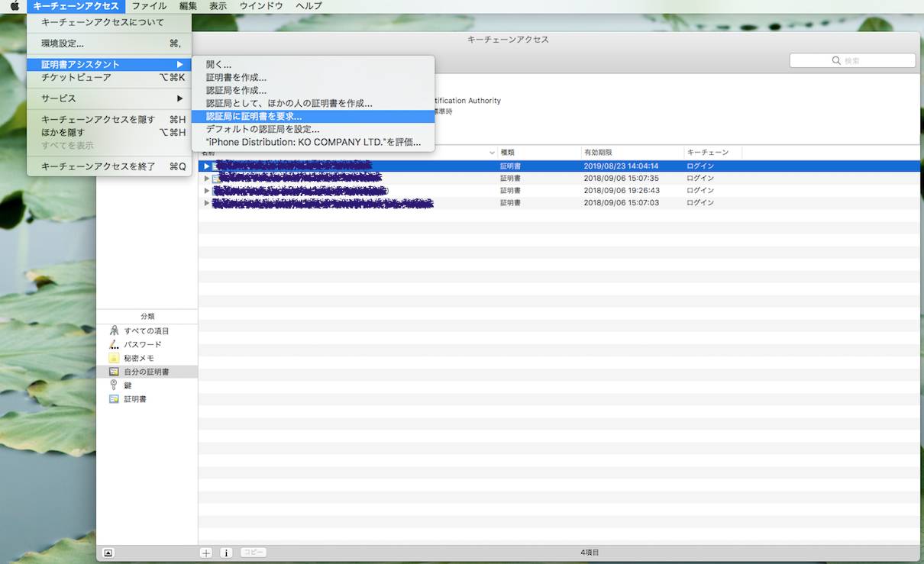Open the ヘルプ menu
924x564 pixels.
coord(309,6)
